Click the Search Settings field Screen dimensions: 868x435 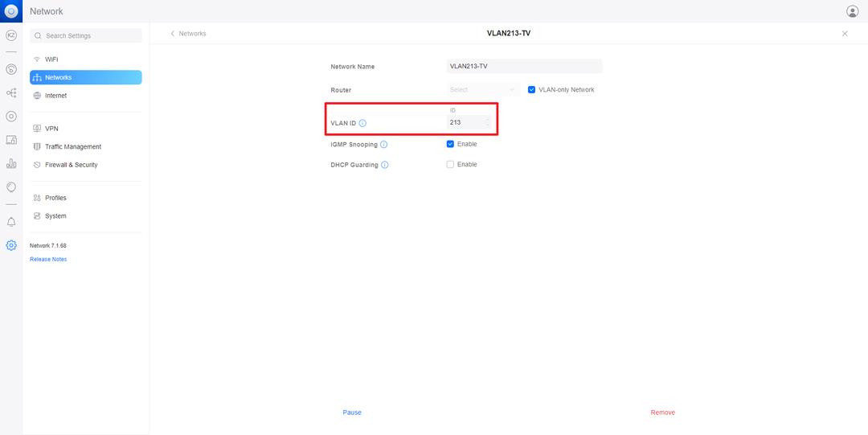click(86, 35)
